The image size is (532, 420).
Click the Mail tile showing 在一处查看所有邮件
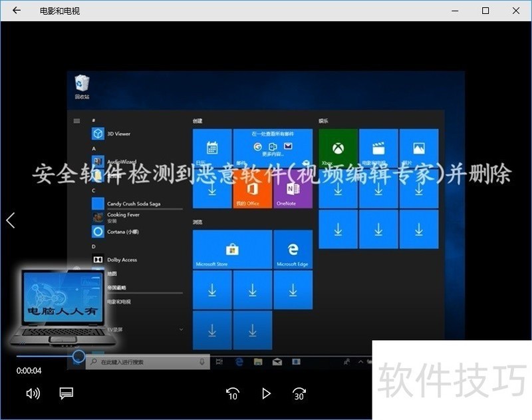click(x=273, y=148)
